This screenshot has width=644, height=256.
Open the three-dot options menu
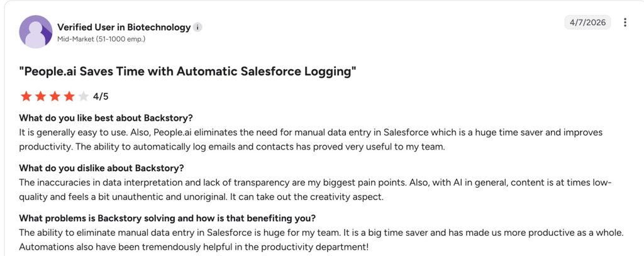(x=625, y=22)
